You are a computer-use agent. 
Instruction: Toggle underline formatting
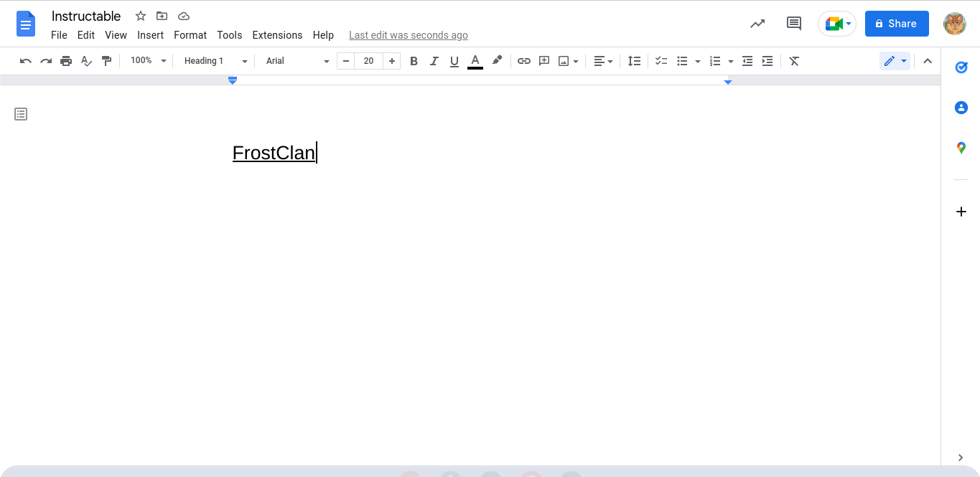pyautogui.click(x=454, y=61)
